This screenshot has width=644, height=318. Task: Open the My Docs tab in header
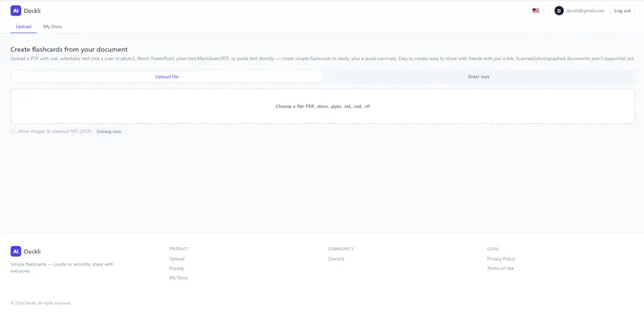52,27
